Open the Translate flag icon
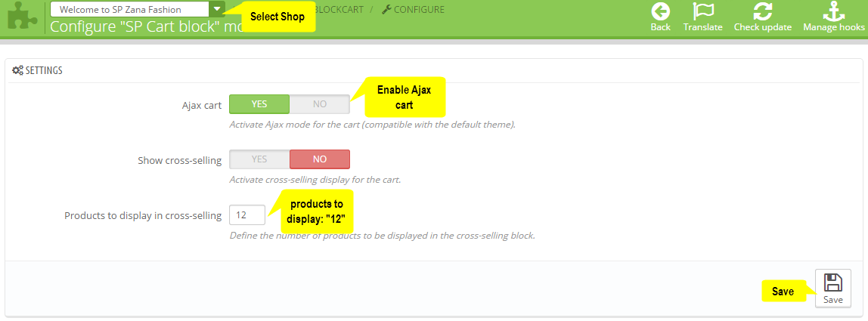The height and width of the screenshot is (321, 868). click(703, 11)
